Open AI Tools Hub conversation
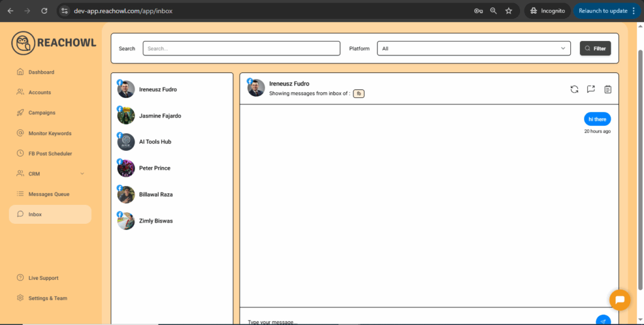This screenshot has width=644, height=325. 172,141
